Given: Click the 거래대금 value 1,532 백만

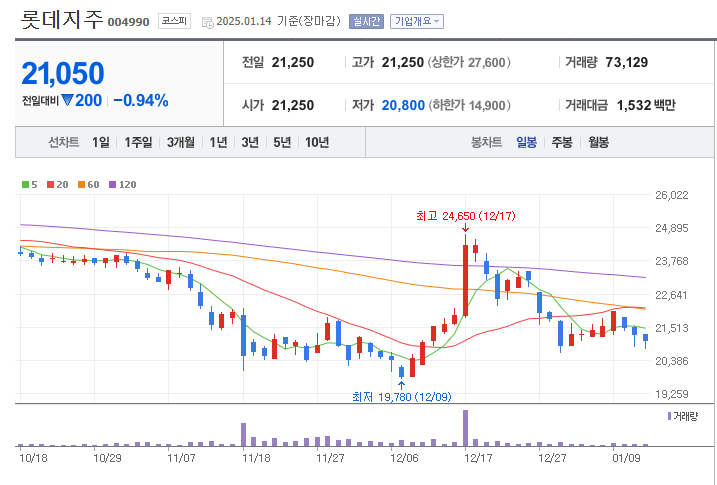Looking at the screenshot, I should coord(646,105).
